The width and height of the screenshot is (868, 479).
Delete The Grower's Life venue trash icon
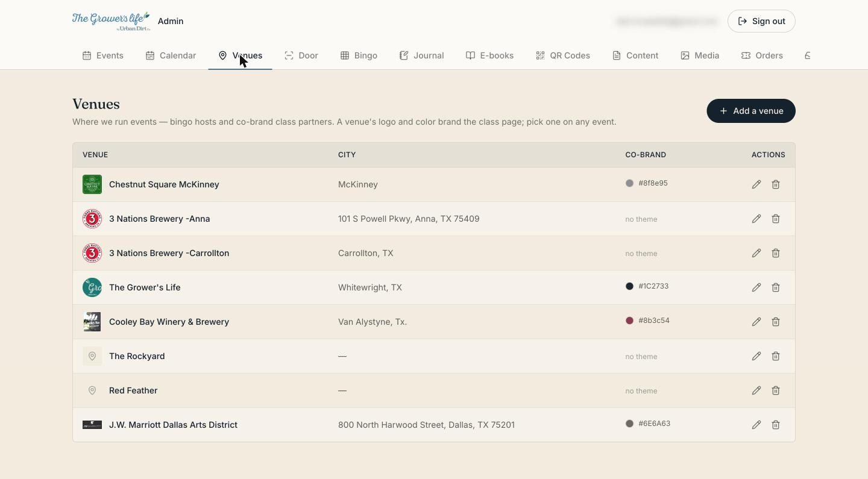click(776, 287)
